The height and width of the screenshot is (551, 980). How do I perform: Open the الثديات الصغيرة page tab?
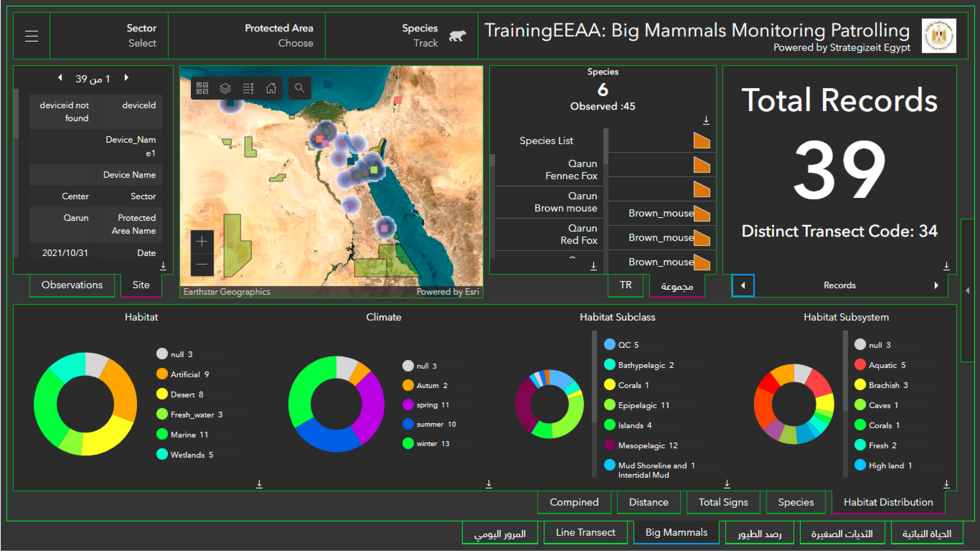click(x=842, y=533)
